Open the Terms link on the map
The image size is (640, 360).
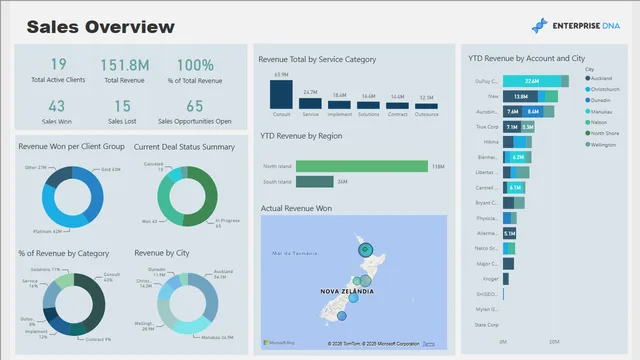coord(429,344)
